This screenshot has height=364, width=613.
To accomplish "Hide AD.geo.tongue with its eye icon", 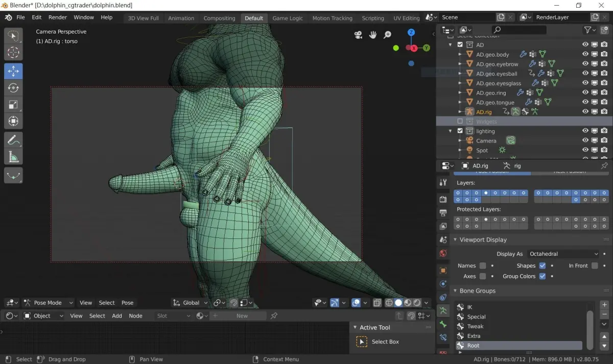I will pos(585,102).
